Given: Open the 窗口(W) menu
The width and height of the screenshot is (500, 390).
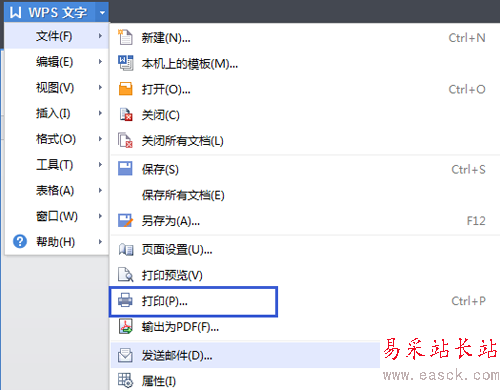Looking at the screenshot, I should pyautogui.click(x=57, y=216).
